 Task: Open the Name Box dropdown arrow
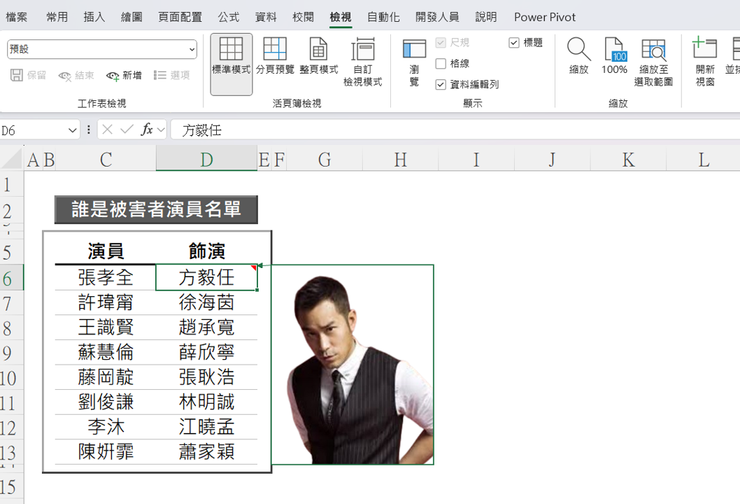[72, 130]
